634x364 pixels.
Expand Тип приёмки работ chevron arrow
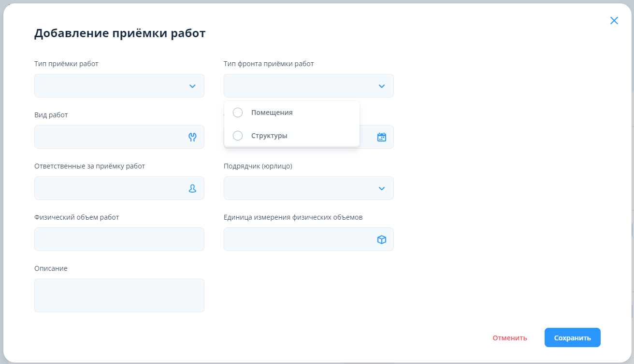192,86
